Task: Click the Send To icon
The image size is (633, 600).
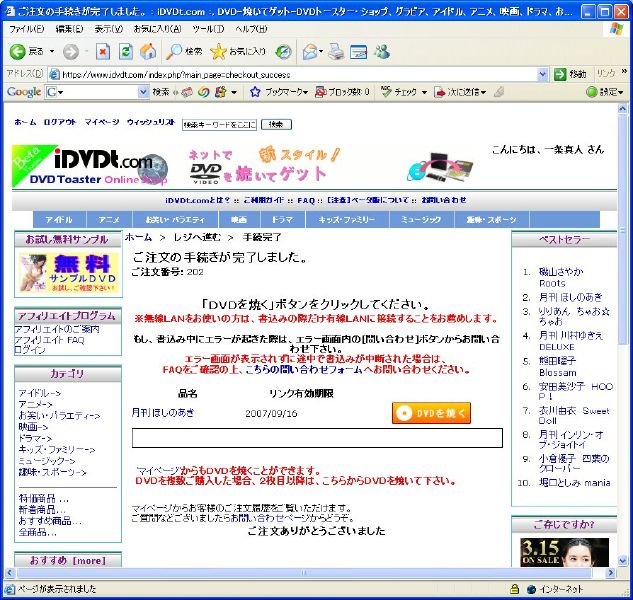Action: (440, 92)
